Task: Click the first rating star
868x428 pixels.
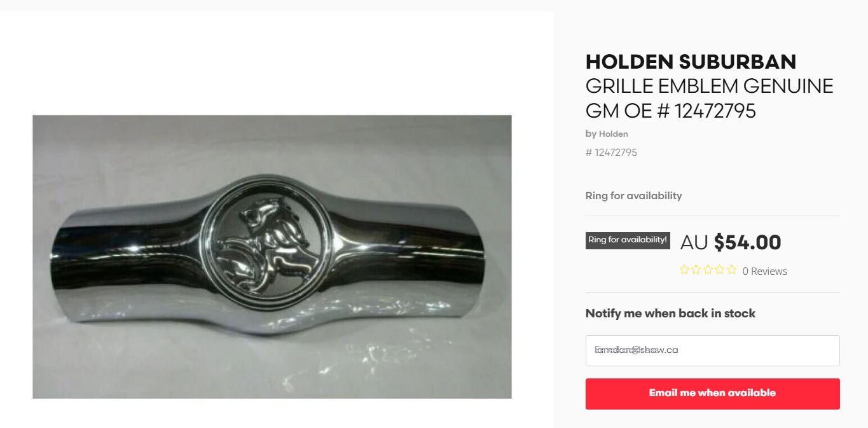Action: click(x=685, y=270)
